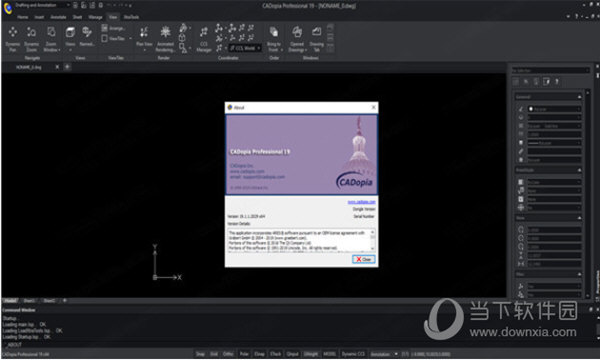Switch to the Home ribbon tab
The height and width of the screenshot is (360, 600).
click(23, 17)
